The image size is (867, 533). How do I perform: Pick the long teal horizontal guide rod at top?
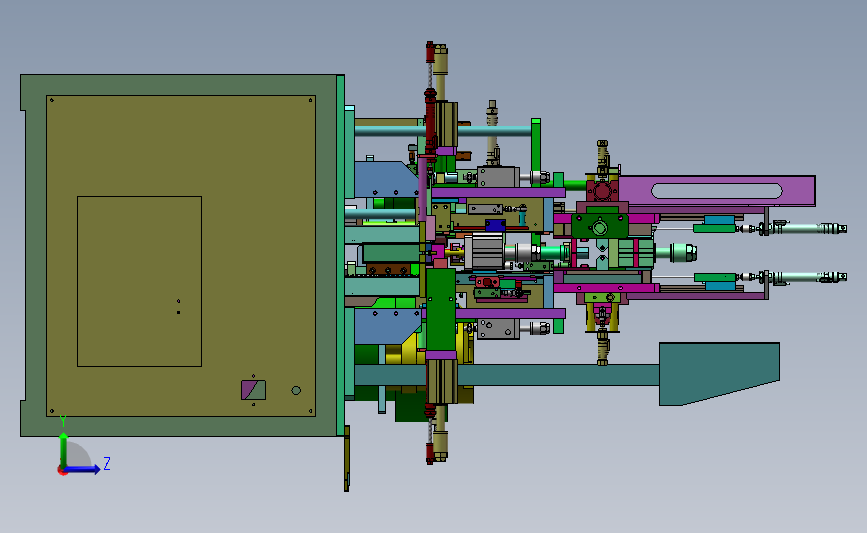[x=442, y=131]
